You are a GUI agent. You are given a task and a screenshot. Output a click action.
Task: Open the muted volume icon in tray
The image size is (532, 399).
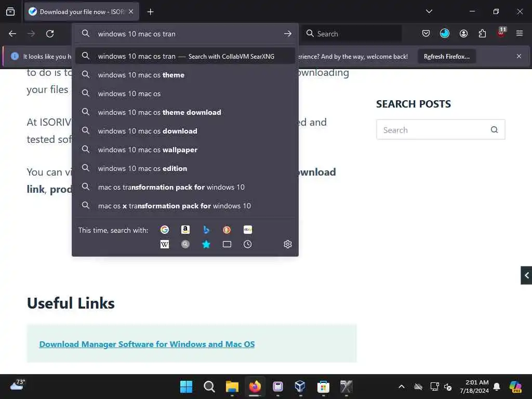[x=448, y=387]
